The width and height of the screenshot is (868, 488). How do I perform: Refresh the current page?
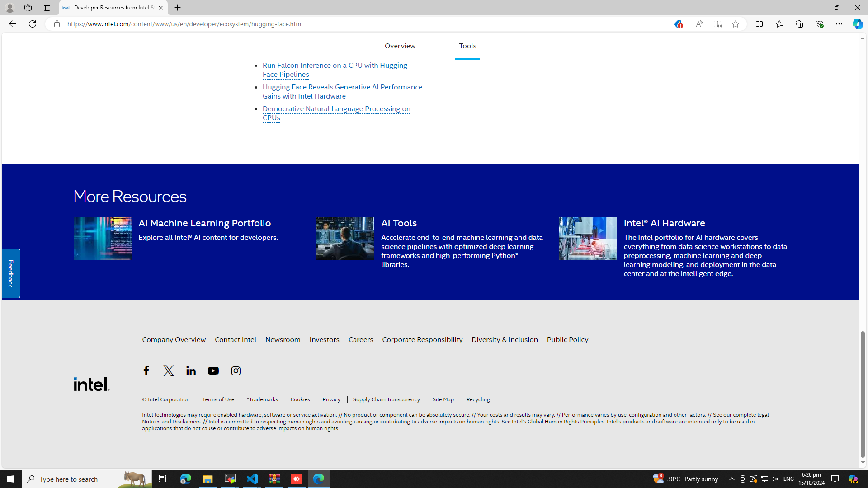[x=33, y=24]
